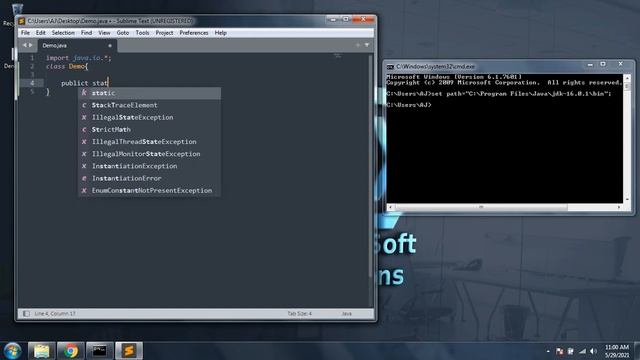Minimize the Sublime Text window
Image resolution: width=640 pixels, height=360 pixels.
click(x=333, y=19)
